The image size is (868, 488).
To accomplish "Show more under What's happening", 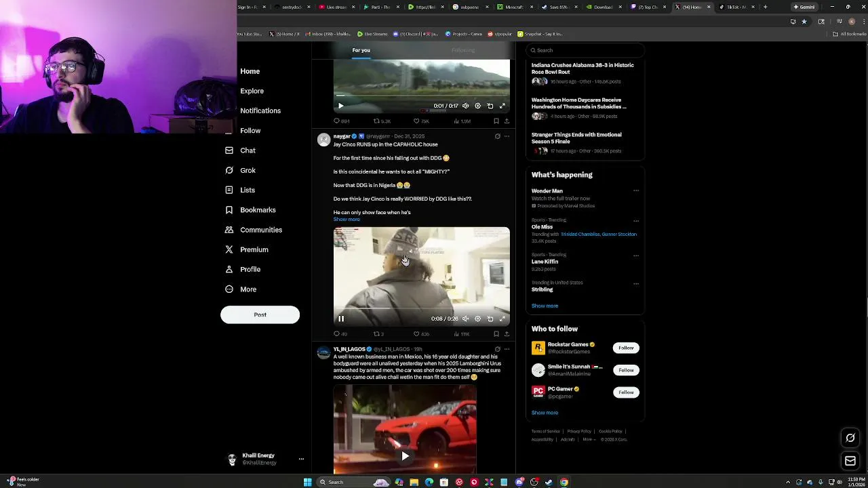I will click(x=545, y=306).
